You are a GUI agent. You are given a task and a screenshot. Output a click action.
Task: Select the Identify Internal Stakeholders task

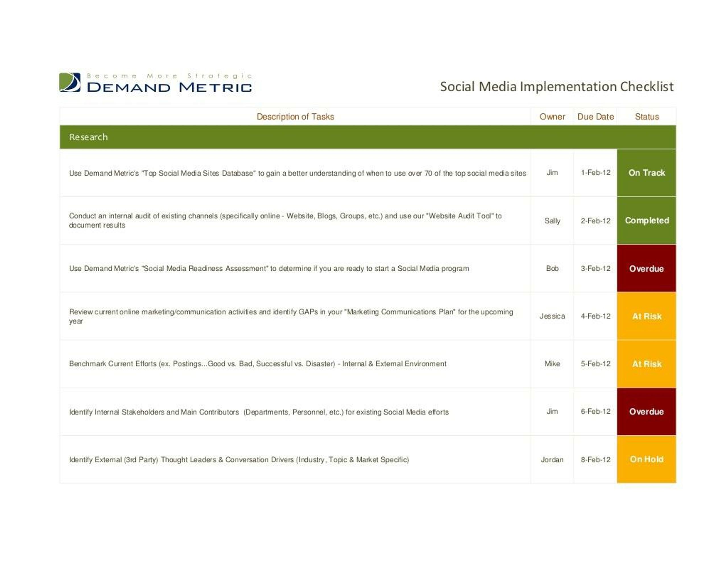pos(259,412)
